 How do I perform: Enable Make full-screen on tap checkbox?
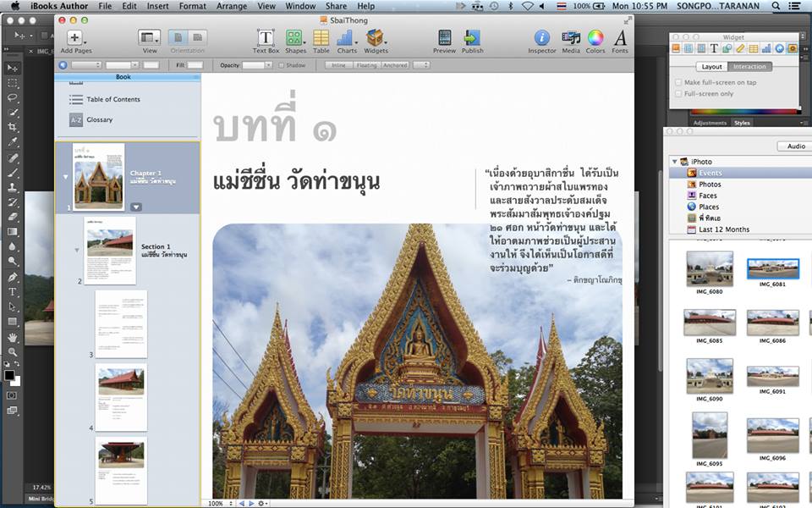[x=678, y=82]
